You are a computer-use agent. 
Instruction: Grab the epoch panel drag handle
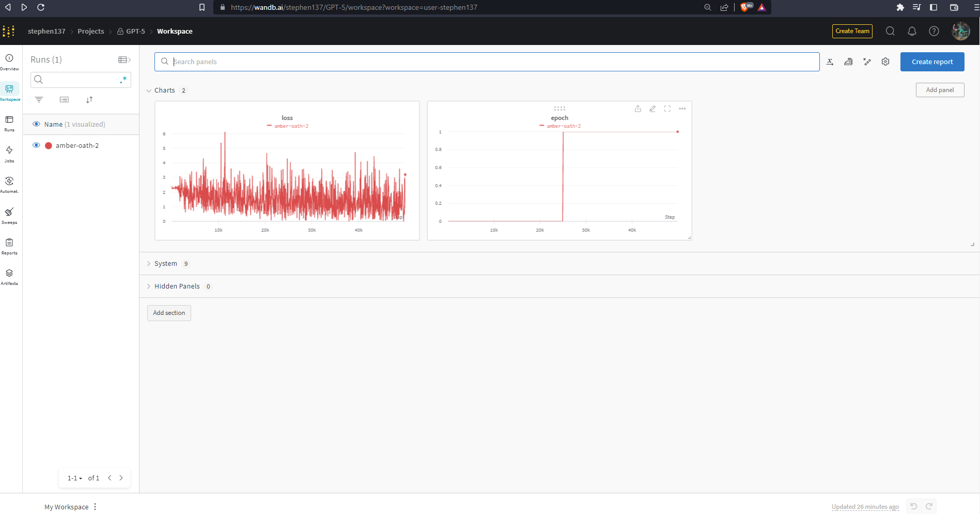[559, 109]
